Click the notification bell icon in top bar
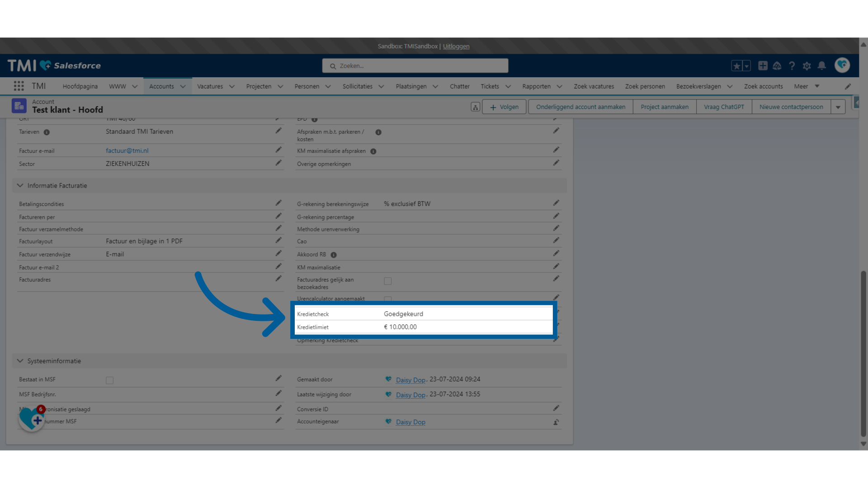Image resolution: width=868 pixels, height=488 pixels. click(821, 66)
